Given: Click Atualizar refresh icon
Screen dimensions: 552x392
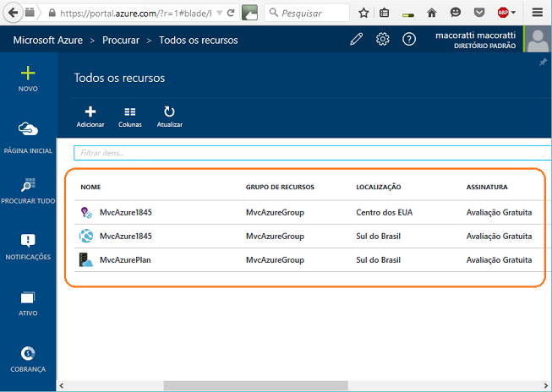Looking at the screenshot, I should tap(169, 112).
